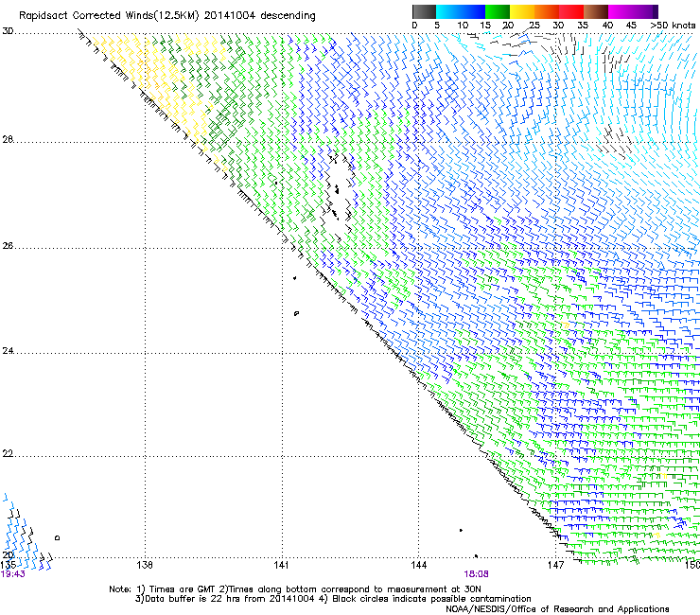Click the NOAA/NESDIS credit line

pos(557,609)
